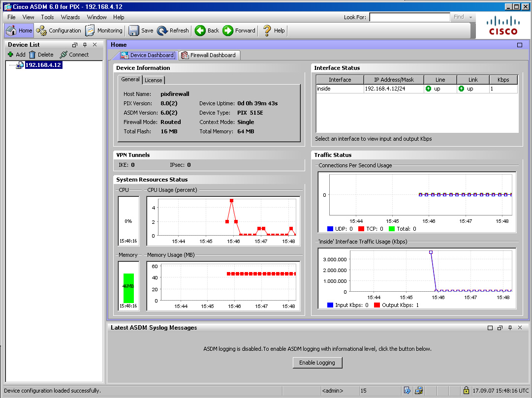
Task: Click the Forward arrow button
Action: coord(239,31)
